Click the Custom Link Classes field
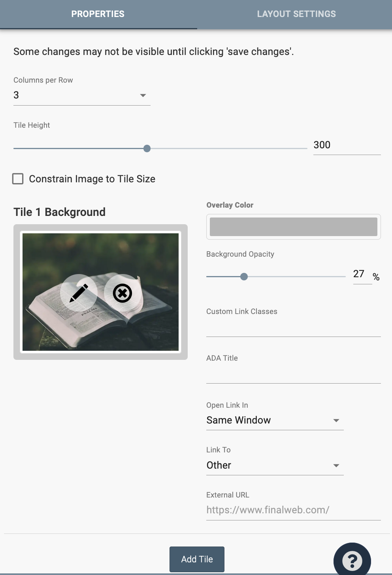Screen dimensions: 392x575 coord(293,328)
